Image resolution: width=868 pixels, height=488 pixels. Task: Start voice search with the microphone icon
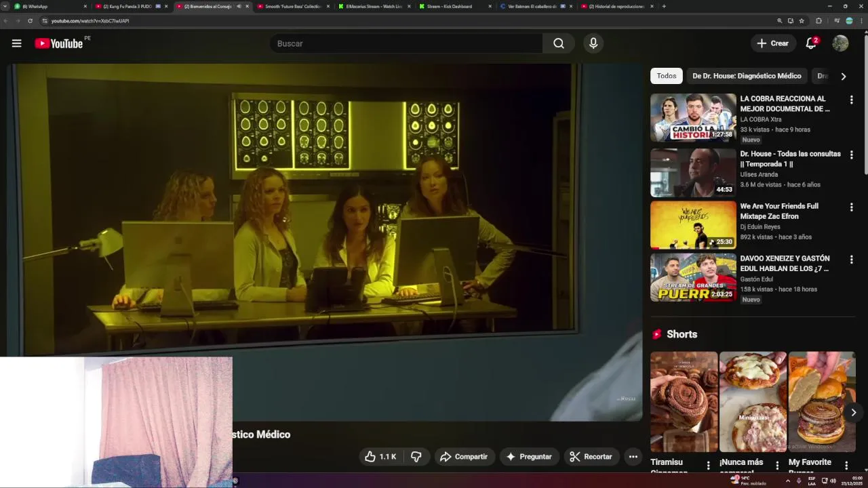point(593,43)
